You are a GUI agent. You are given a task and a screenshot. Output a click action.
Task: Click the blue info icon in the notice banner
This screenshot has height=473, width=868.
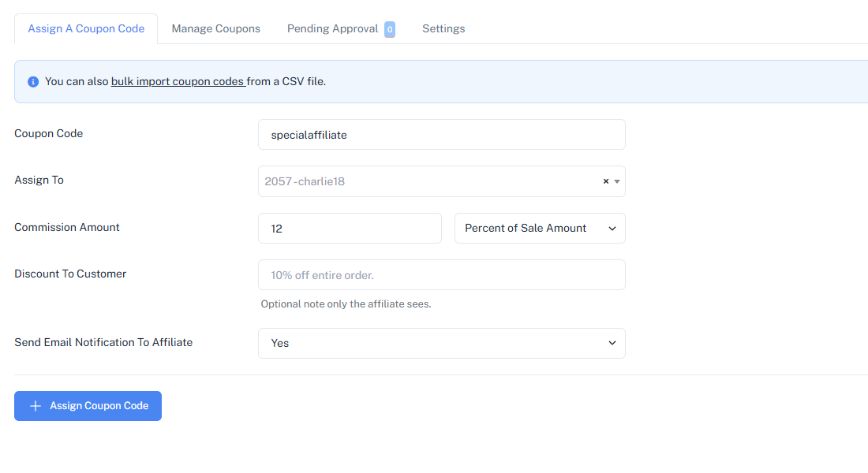coord(32,81)
